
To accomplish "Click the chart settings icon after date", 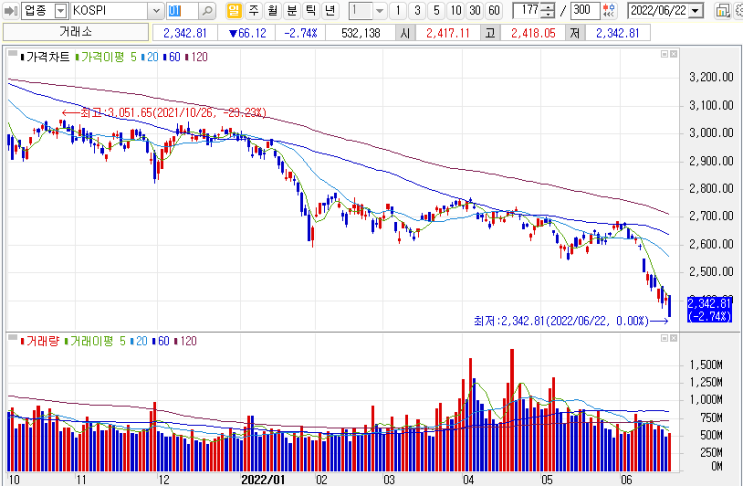I will click(x=722, y=10).
